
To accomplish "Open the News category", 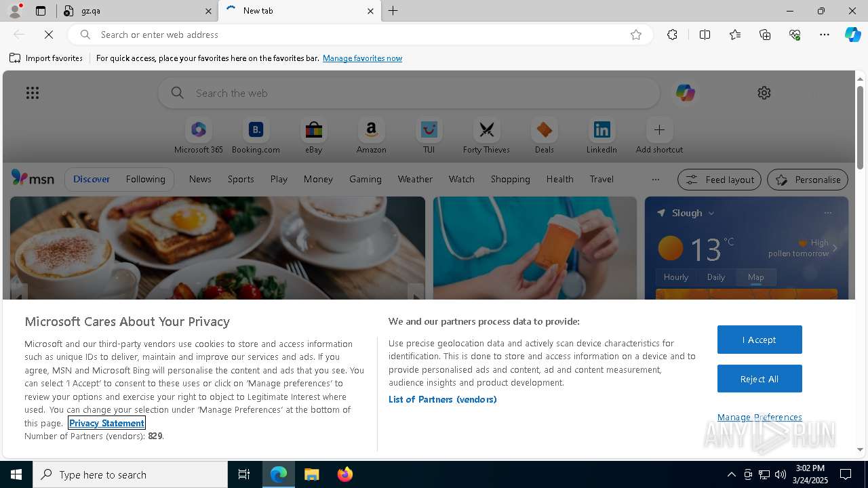I will pos(200,179).
